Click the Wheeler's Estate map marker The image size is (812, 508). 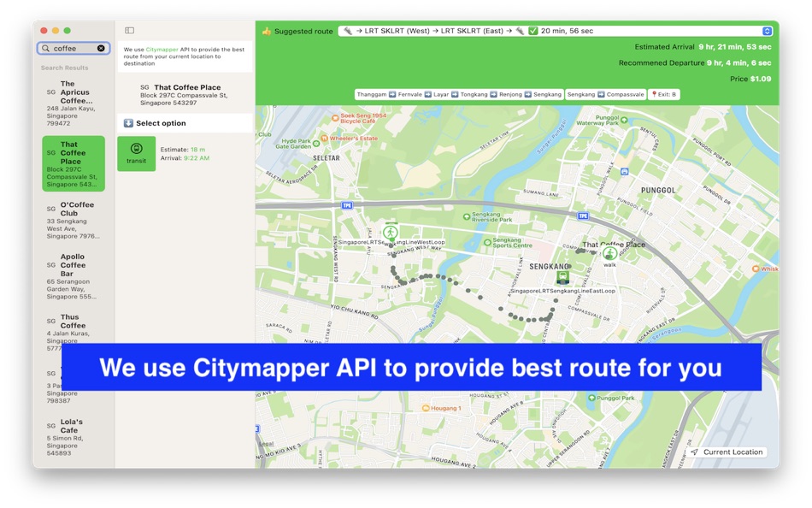[325, 139]
